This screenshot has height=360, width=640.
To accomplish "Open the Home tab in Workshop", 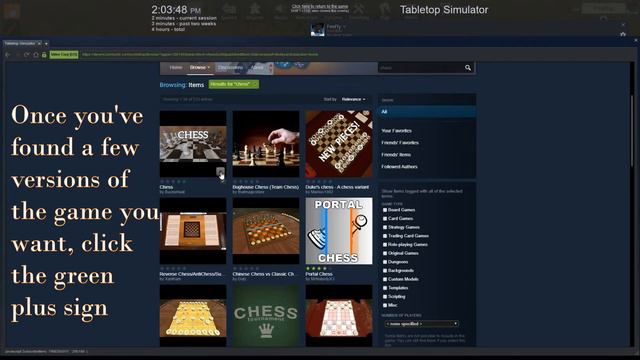I will [176, 68].
